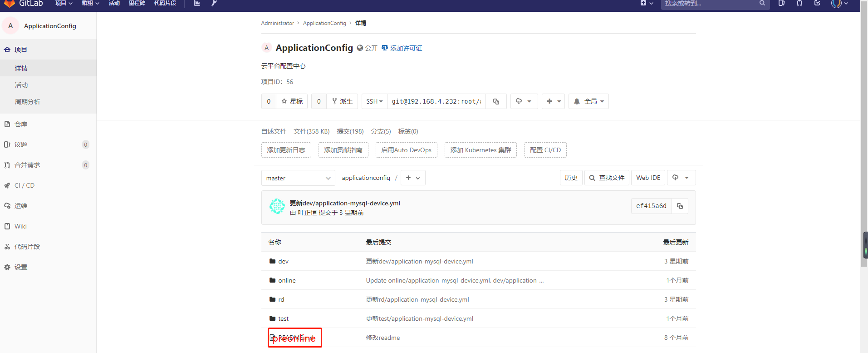Open the 全局 notification dropdown
The image size is (868, 353).
tap(588, 101)
